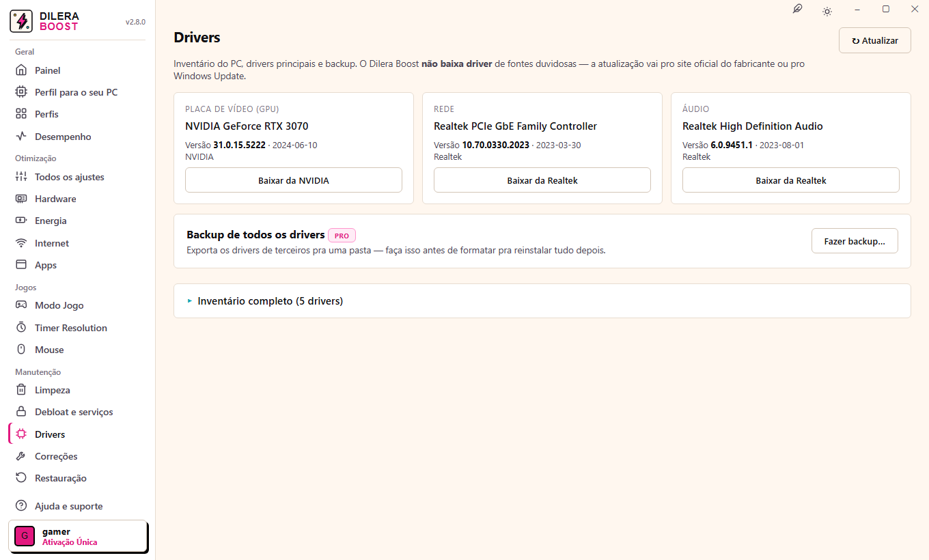Select the Perfis grid icon
Viewport: 929px width, 560px height.
(21, 114)
